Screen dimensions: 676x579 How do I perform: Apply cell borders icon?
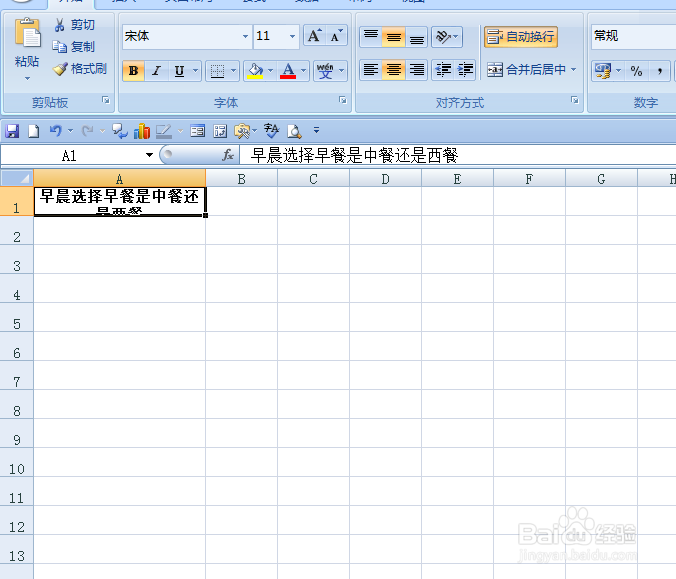click(217, 70)
